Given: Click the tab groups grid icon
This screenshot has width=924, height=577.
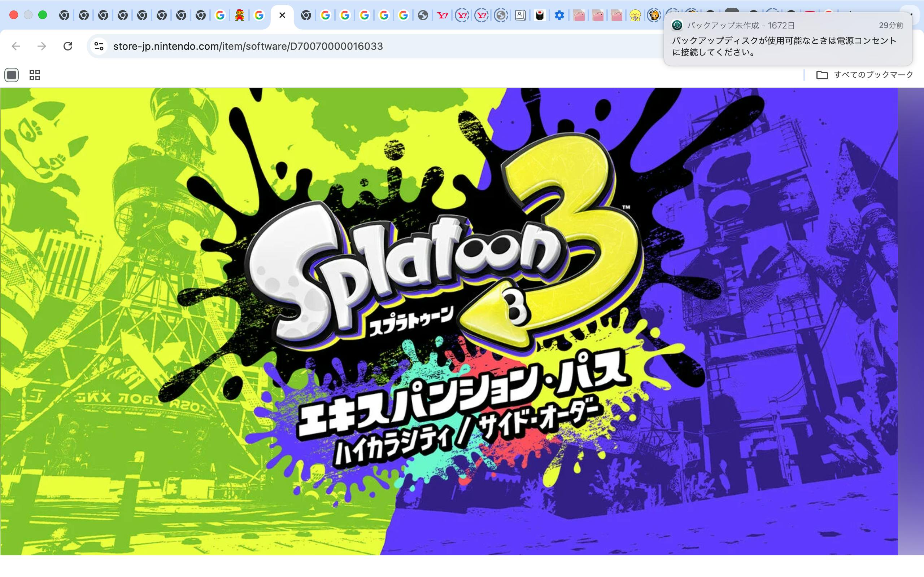Looking at the screenshot, I should [x=34, y=75].
